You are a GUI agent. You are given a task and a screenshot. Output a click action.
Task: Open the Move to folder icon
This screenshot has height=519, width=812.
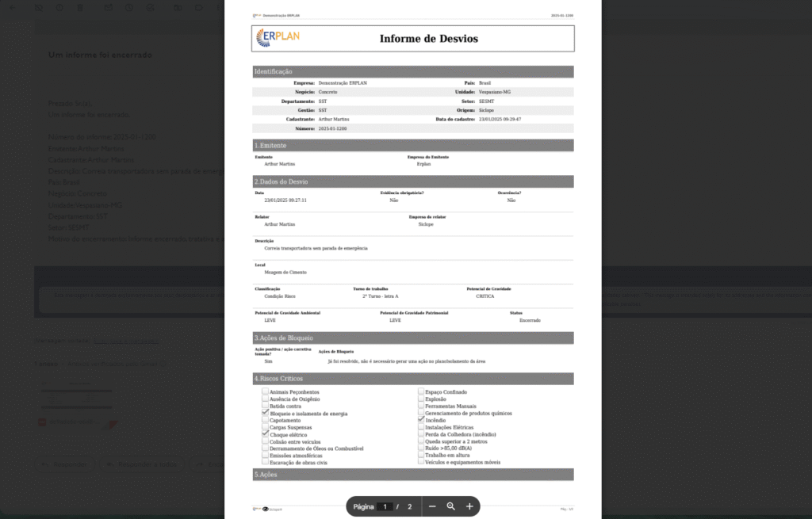click(178, 8)
